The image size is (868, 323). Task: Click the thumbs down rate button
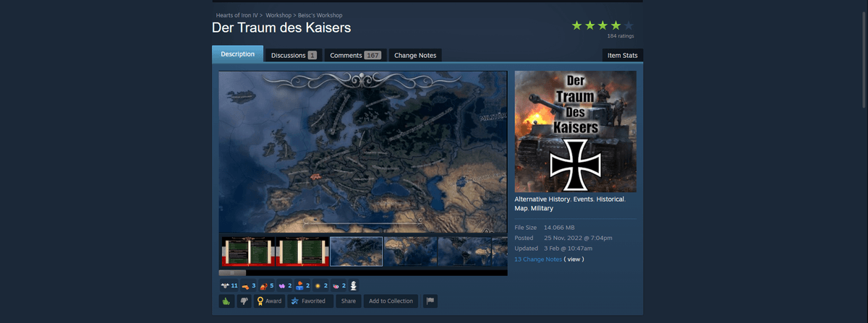pos(244,301)
